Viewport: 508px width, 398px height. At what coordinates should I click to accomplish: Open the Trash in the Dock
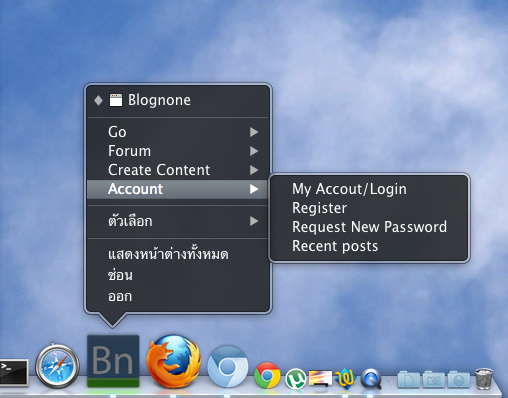click(484, 378)
